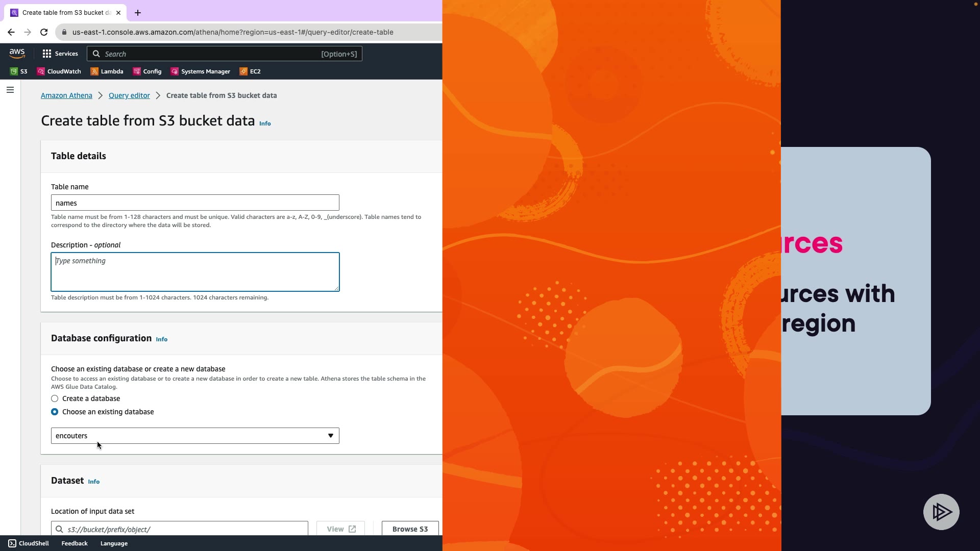This screenshot has height=551, width=980.
Task: Click into the Table name field
Action: point(195,203)
